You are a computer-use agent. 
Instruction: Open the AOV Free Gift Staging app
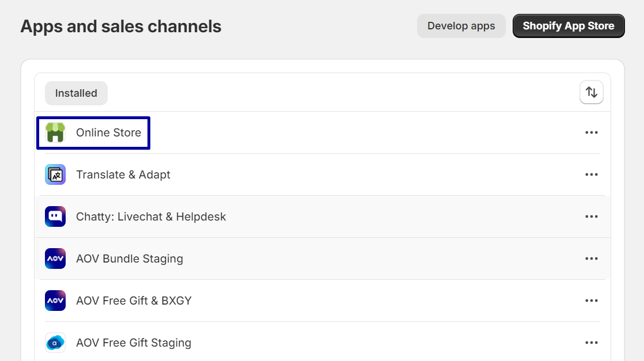click(x=134, y=343)
